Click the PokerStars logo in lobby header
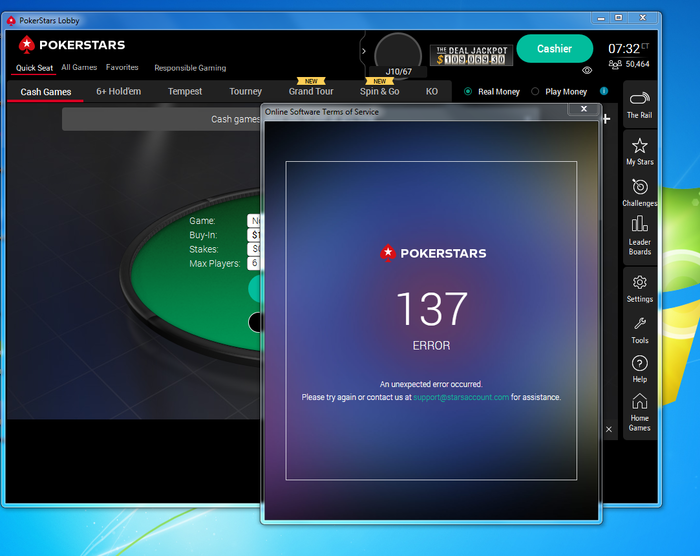Image resolution: width=700 pixels, height=556 pixels. (x=71, y=45)
